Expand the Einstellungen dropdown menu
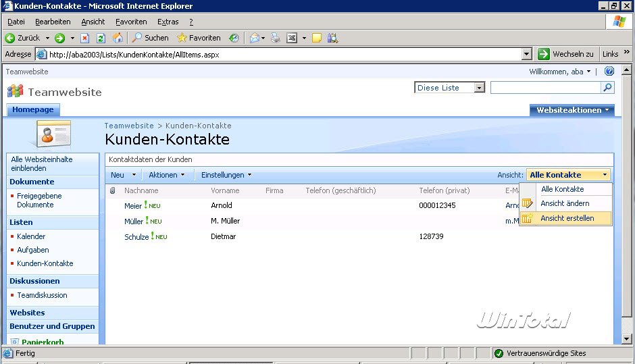This screenshot has width=635, height=364. pos(226,175)
